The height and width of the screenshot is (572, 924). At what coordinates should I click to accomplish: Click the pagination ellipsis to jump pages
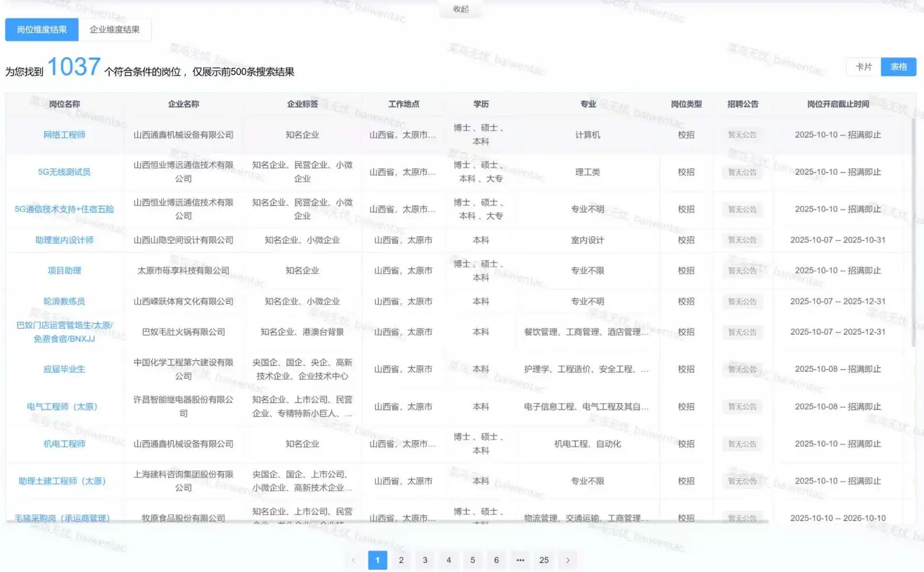[520, 560]
